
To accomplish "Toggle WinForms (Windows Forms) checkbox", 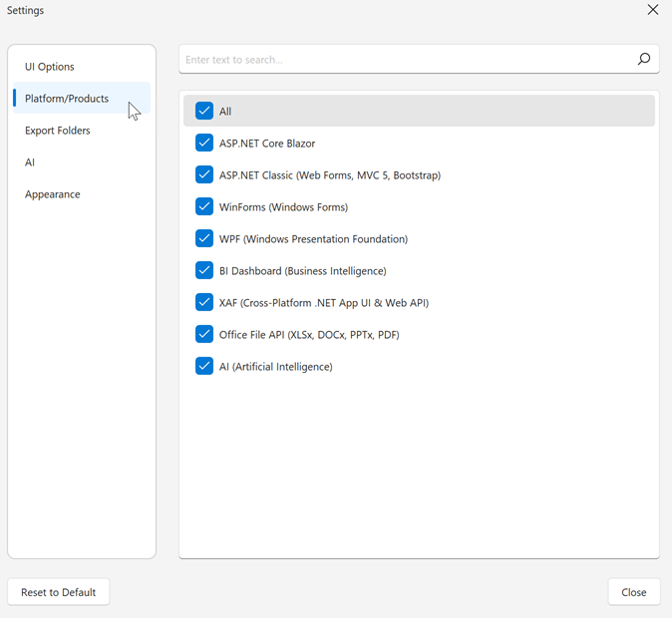I will point(204,206).
